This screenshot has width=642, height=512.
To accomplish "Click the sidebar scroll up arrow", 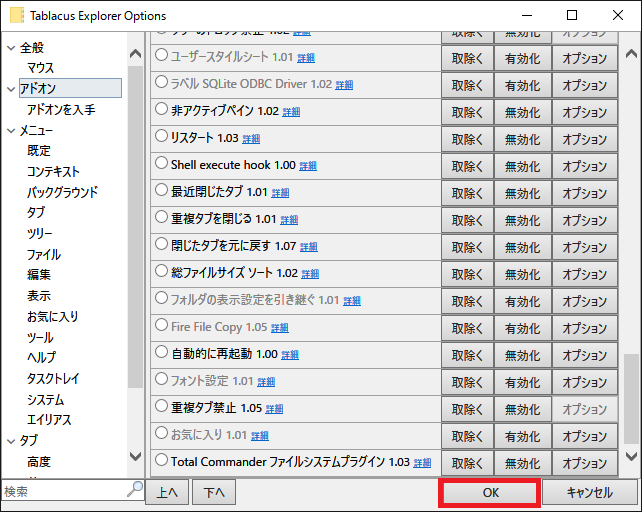I will 136,54.
